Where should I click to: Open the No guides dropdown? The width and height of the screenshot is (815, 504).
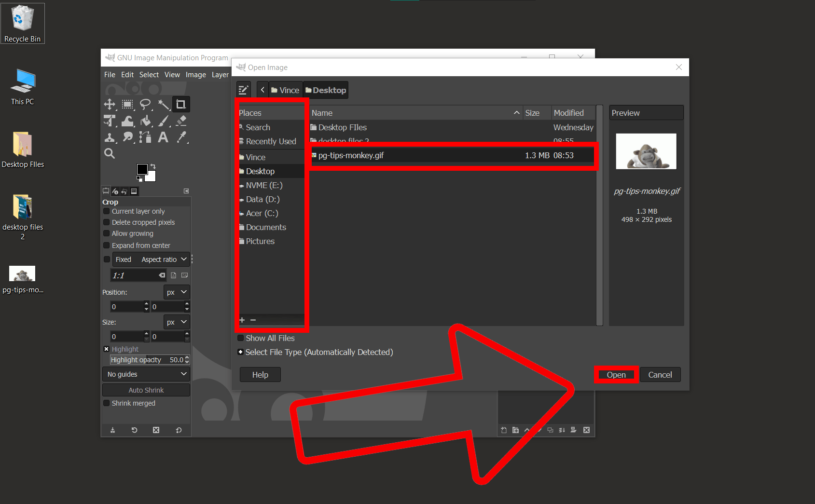pyautogui.click(x=146, y=374)
